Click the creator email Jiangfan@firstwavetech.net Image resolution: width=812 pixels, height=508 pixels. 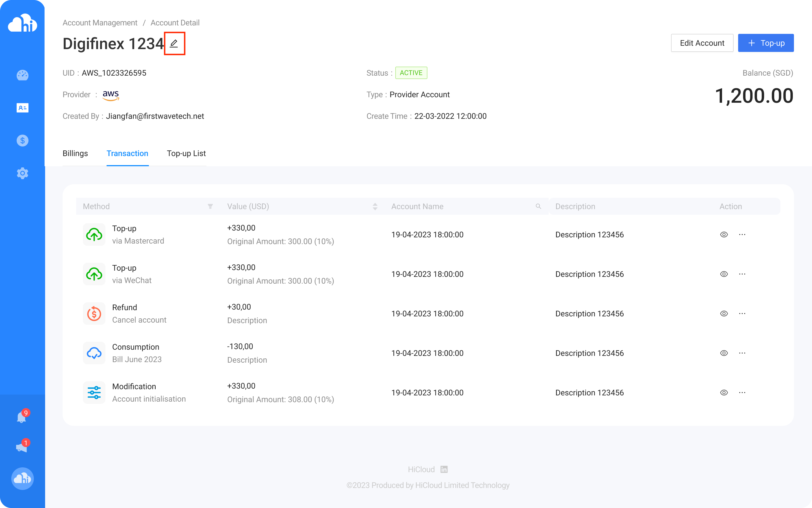click(x=155, y=116)
